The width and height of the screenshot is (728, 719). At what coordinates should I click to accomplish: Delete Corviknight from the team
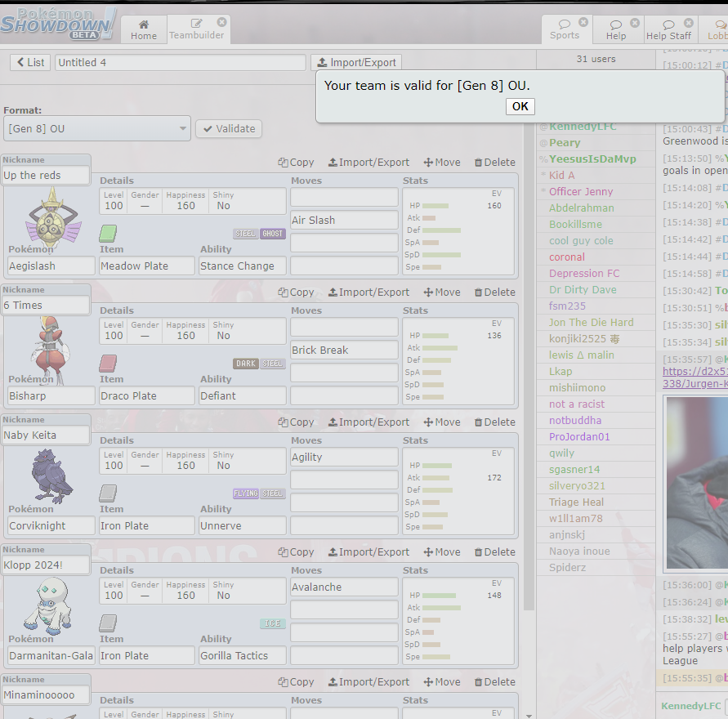(495, 422)
